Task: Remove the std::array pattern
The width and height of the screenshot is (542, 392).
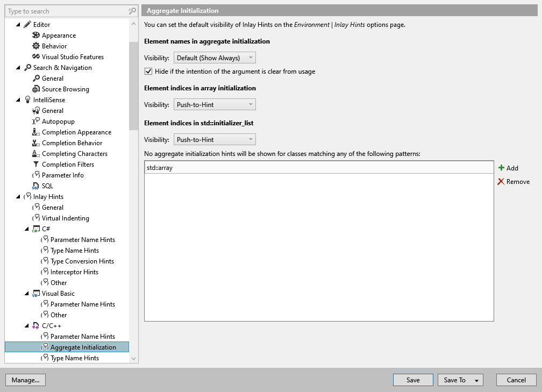Action: pyautogui.click(x=514, y=182)
